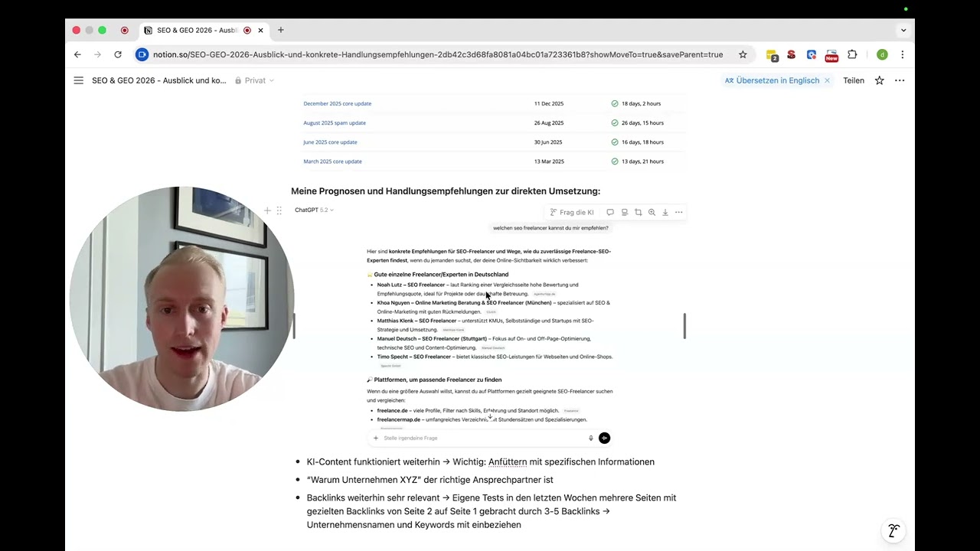Screen dimensions: 980x551
Task: Open the Chrome three-dot menu
Action: point(903,54)
